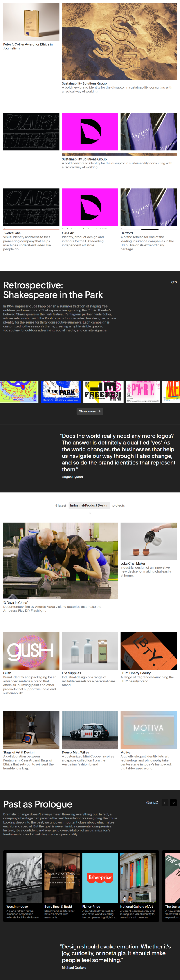Click the down arrow below the projects filter

[x=90, y=513]
